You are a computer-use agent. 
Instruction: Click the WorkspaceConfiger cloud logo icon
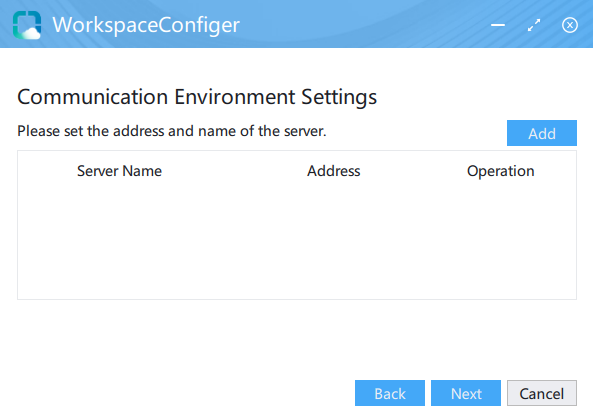tap(27, 25)
